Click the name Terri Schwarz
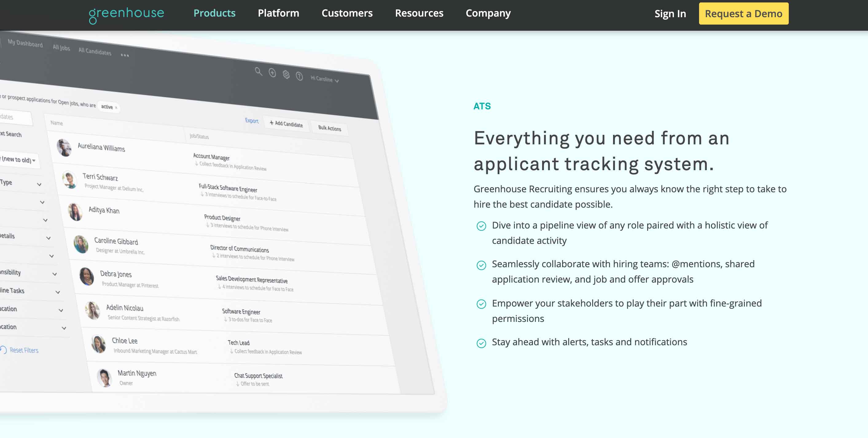 click(x=100, y=177)
